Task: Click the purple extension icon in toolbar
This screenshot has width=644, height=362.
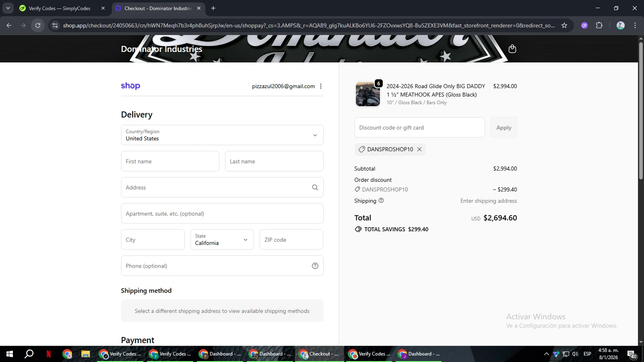Action: coord(584,25)
